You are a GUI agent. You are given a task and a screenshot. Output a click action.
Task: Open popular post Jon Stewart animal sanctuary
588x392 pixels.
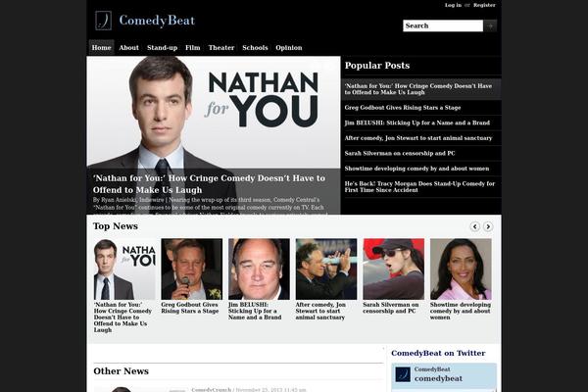click(x=418, y=138)
